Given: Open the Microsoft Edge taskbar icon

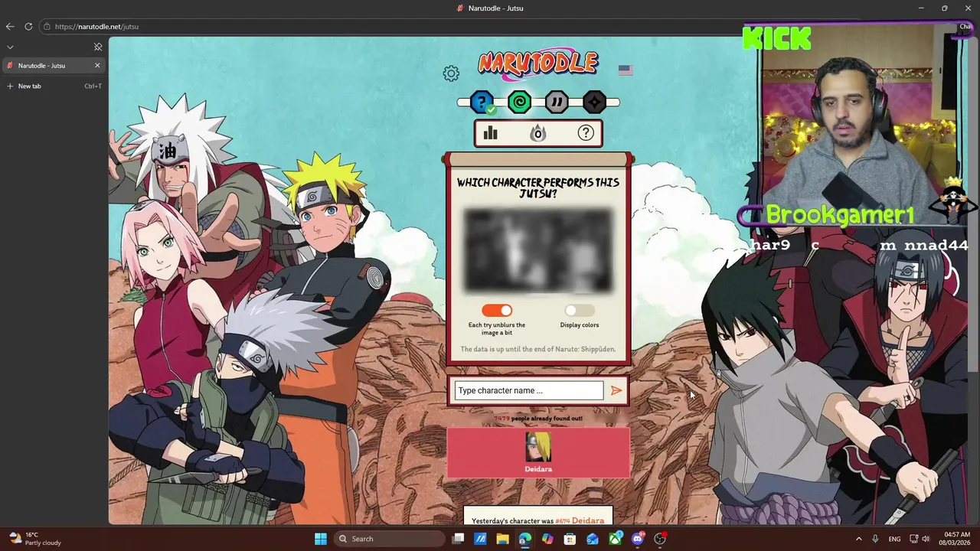Looking at the screenshot, I should (x=524, y=539).
